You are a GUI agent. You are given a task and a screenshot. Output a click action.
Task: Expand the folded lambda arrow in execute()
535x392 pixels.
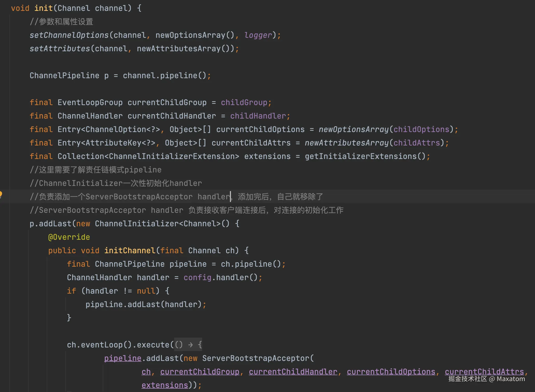click(x=190, y=345)
